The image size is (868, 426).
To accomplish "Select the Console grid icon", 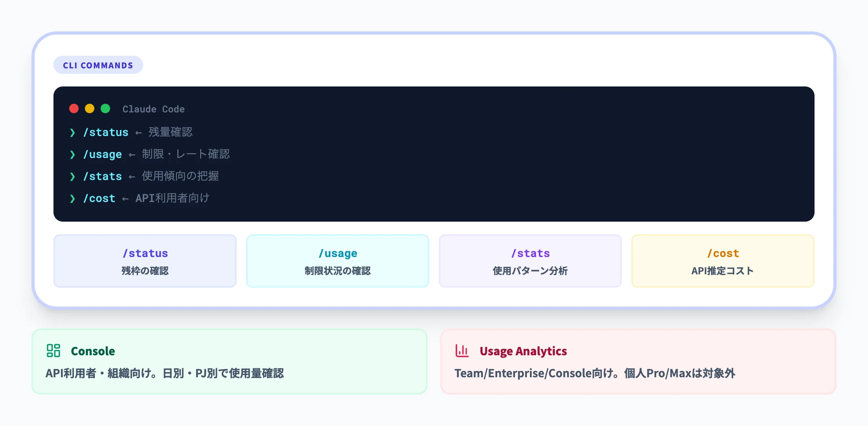I will pyautogui.click(x=53, y=351).
